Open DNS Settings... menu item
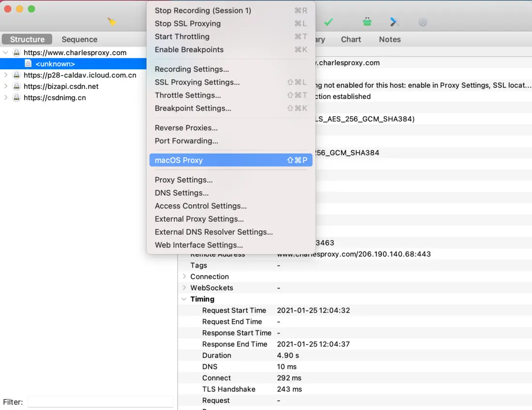532x410 pixels. click(231, 193)
